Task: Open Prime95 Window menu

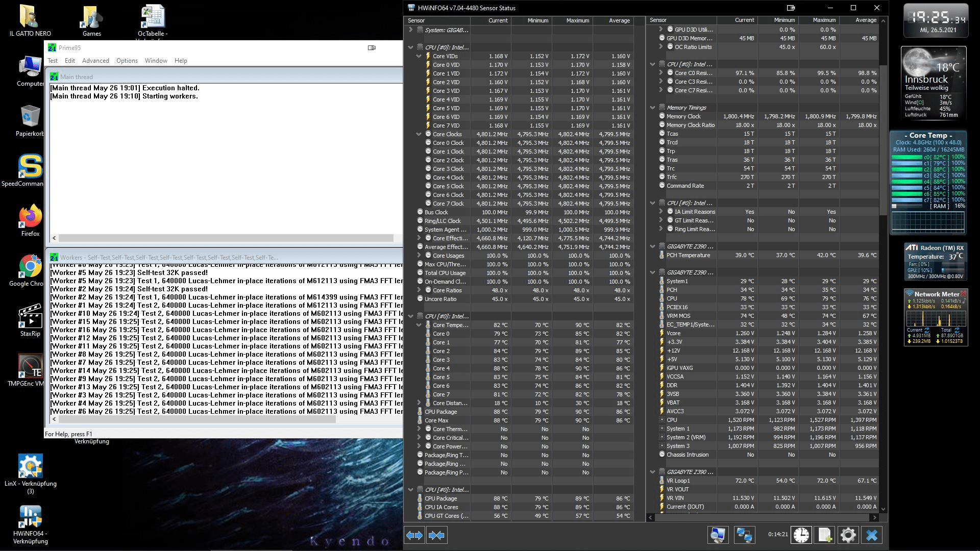Action: click(156, 60)
